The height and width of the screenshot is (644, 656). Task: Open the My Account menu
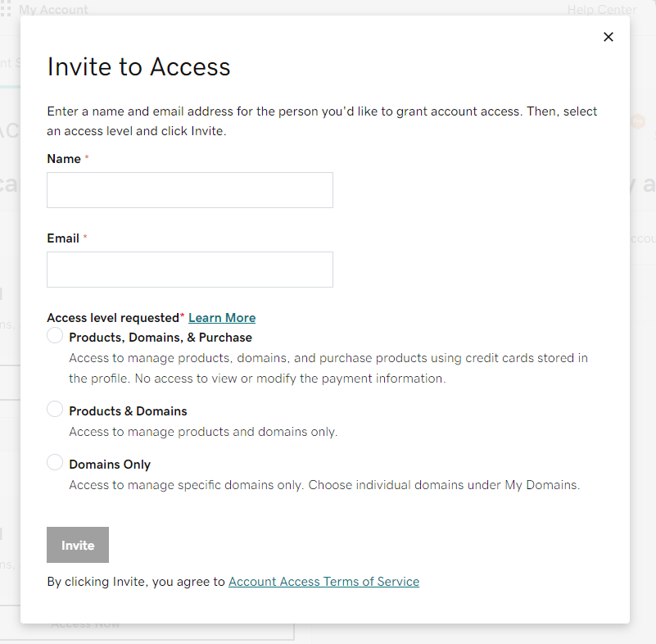tap(53, 9)
